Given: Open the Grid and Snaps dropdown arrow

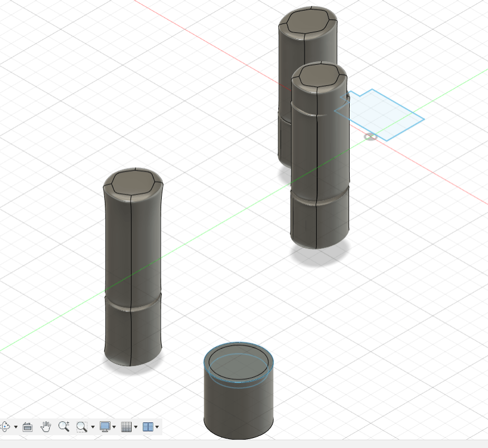Looking at the screenshot, I should [136, 427].
